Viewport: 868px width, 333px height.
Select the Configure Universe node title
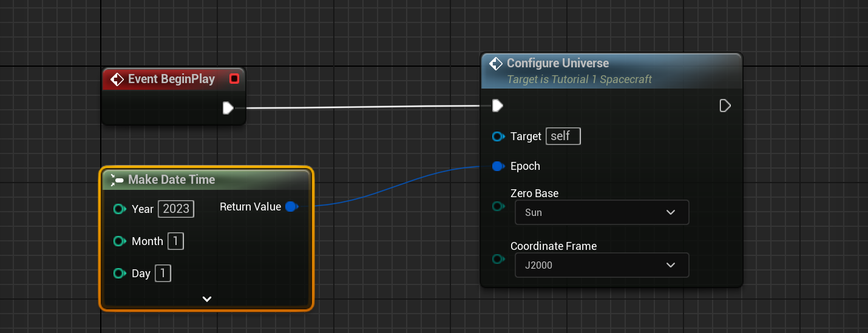point(558,63)
